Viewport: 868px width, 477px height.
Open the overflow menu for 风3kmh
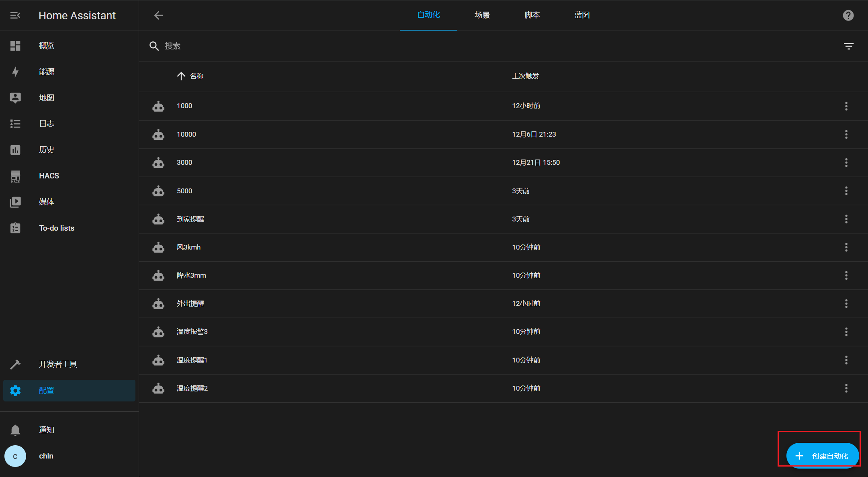pyautogui.click(x=846, y=247)
